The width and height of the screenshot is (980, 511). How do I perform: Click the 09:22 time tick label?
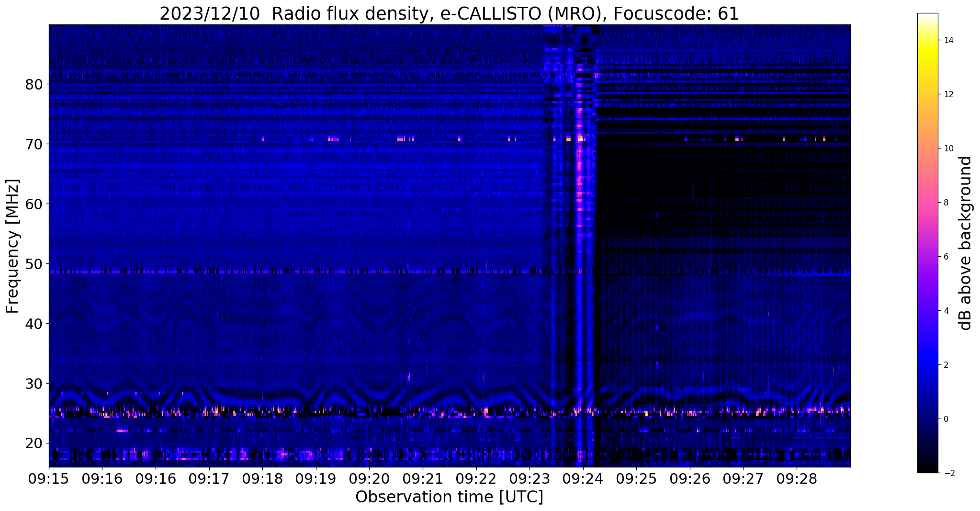(476, 478)
